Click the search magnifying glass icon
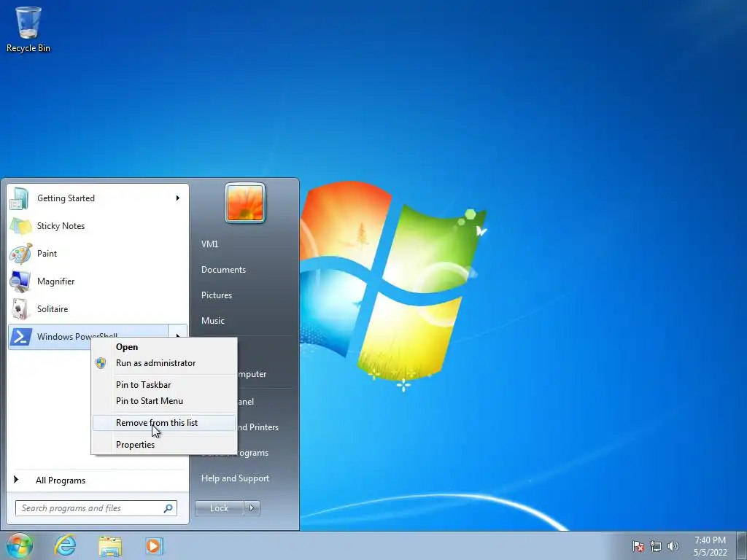The width and height of the screenshot is (747, 560). (x=169, y=508)
